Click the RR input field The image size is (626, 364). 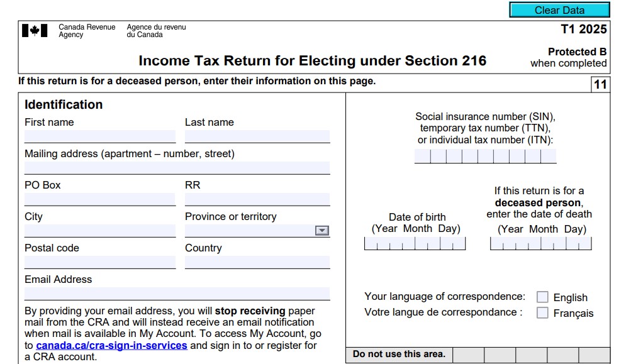[x=258, y=199]
